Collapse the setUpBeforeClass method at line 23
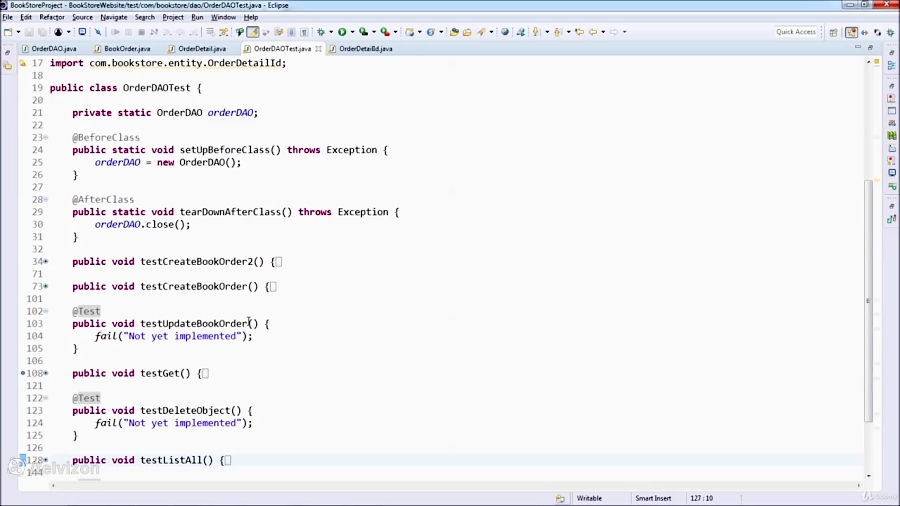The height and width of the screenshot is (506, 900). click(x=46, y=138)
